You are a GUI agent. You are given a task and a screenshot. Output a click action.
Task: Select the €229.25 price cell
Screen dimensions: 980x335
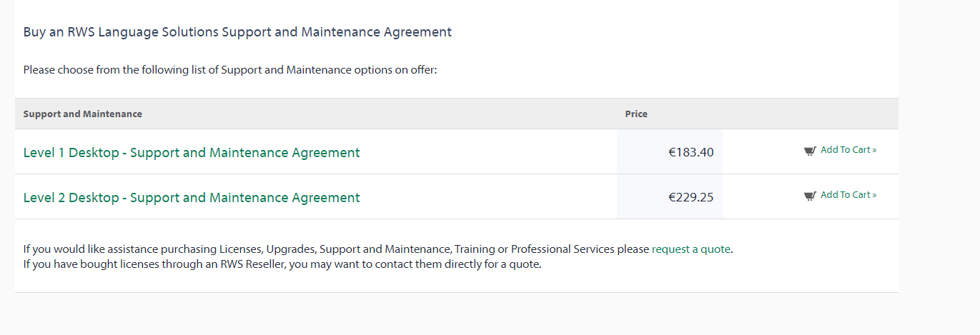(x=670, y=196)
